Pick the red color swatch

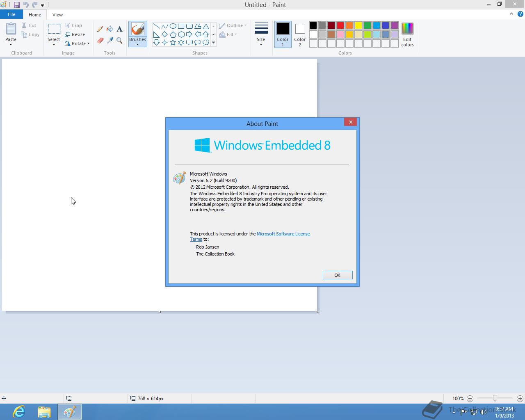click(x=340, y=25)
